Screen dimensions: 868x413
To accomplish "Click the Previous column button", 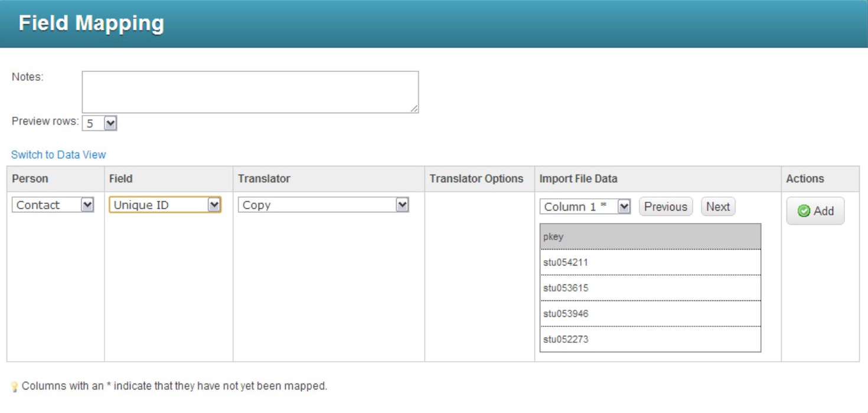I will tap(665, 206).
